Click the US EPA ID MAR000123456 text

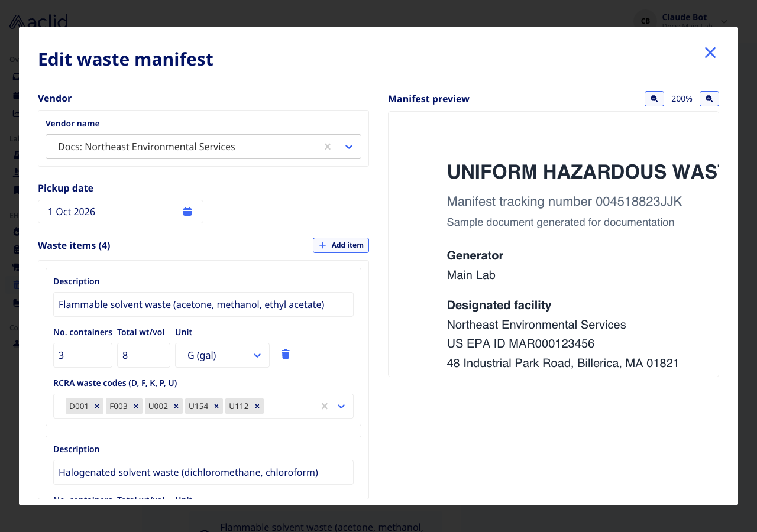520,343
